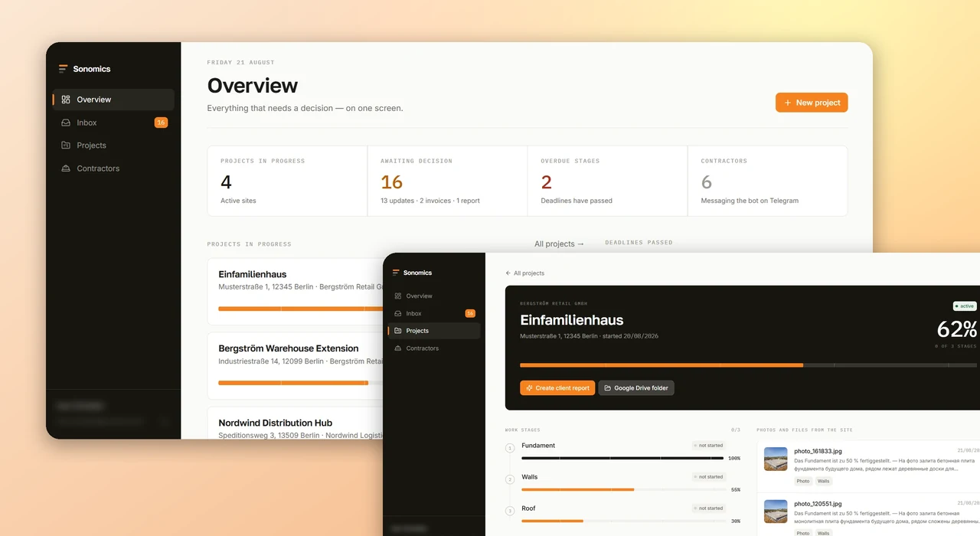The height and width of the screenshot is (536, 980).
Task: Click the photo_161833.jpg file name
Action: [x=818, y=452]
